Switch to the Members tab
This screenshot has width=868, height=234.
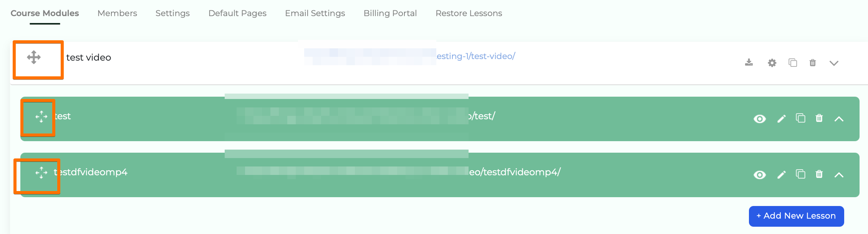pos(117,13)
